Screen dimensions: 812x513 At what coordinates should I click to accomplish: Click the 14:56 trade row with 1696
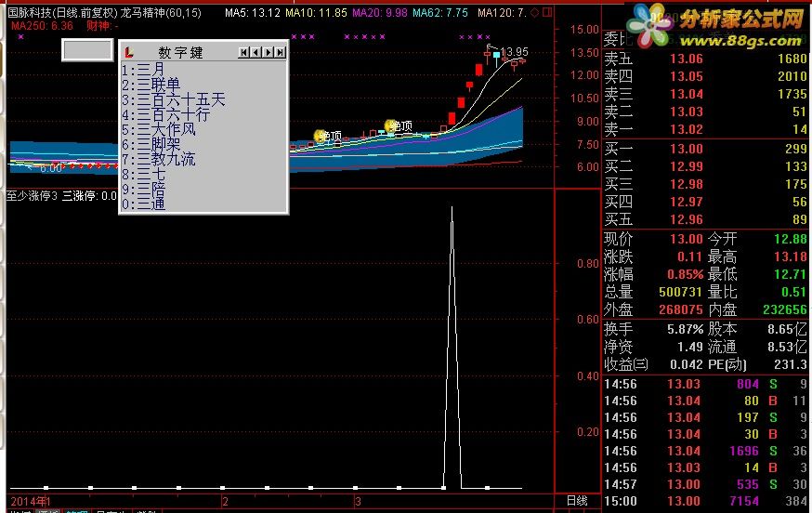(x=706, y=451)
